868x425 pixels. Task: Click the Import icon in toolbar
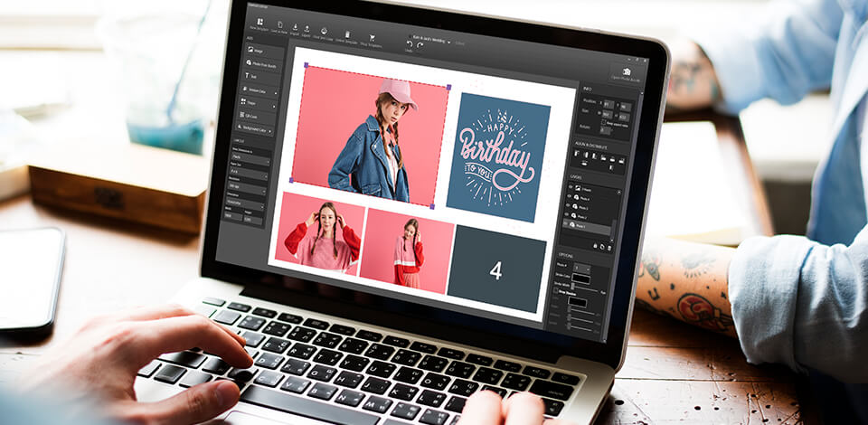pyautogui.click(x=295, y=27)
